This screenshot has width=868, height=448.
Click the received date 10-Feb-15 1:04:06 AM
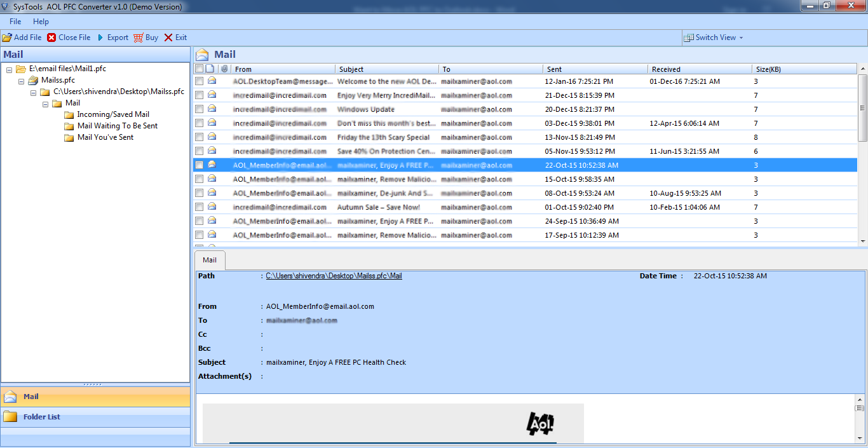click(685, 207)
